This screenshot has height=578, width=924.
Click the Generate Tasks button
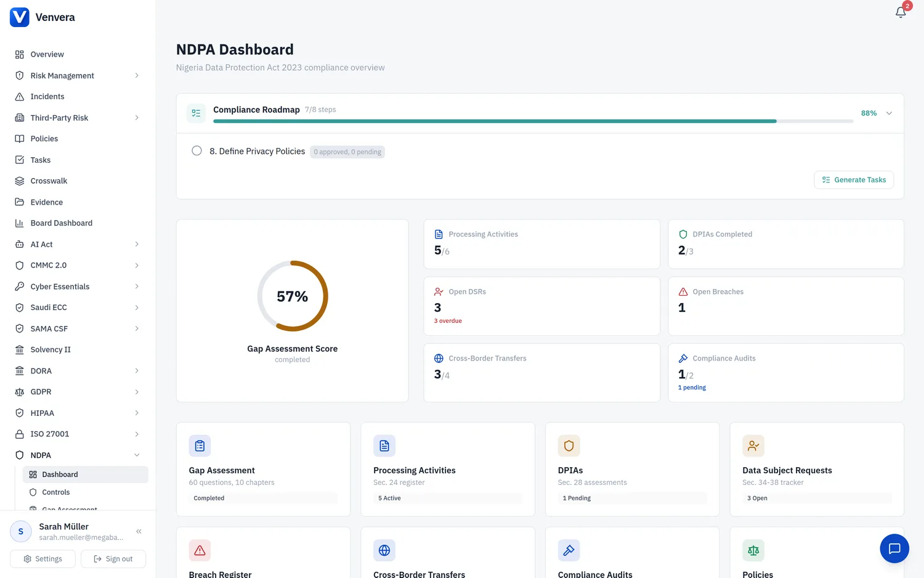pyautogui.click(x=854, y=180)
